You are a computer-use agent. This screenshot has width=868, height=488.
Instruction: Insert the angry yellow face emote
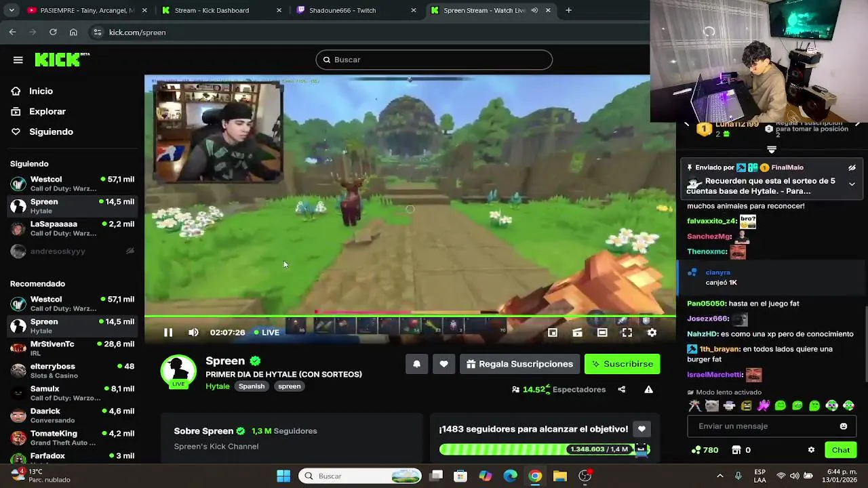[746, 406]
